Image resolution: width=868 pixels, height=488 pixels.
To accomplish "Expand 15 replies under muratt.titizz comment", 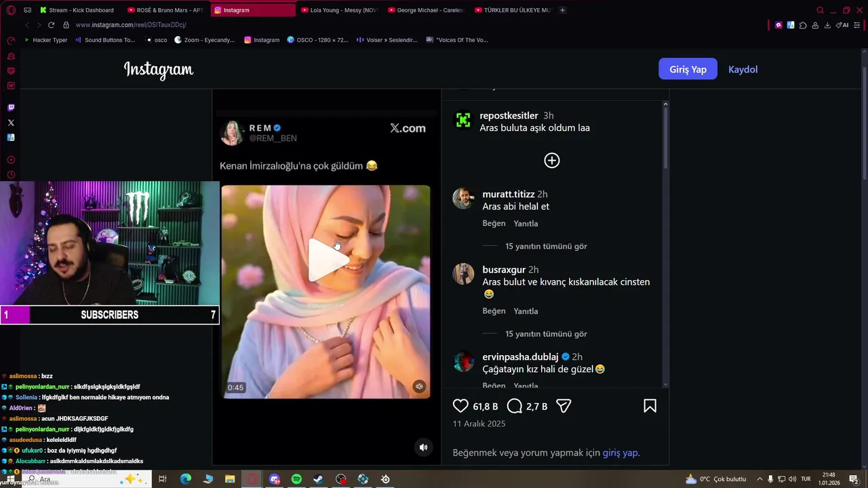I will 546,246.
